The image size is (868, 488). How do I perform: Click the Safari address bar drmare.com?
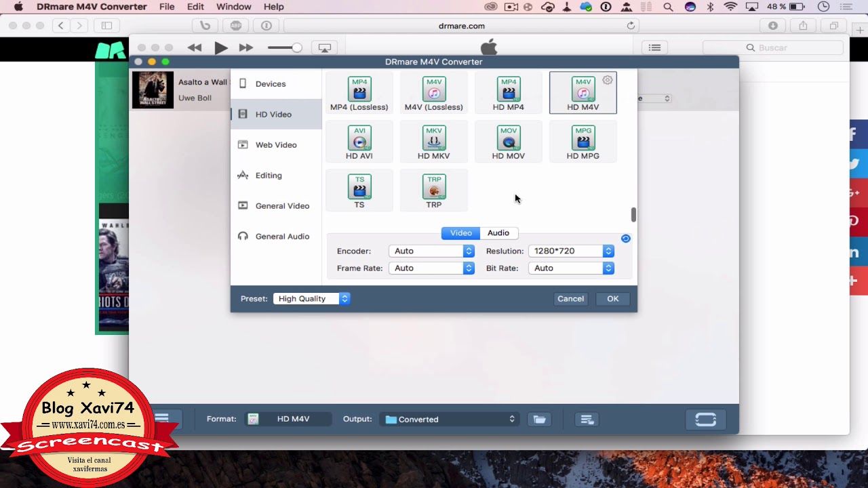462,26
